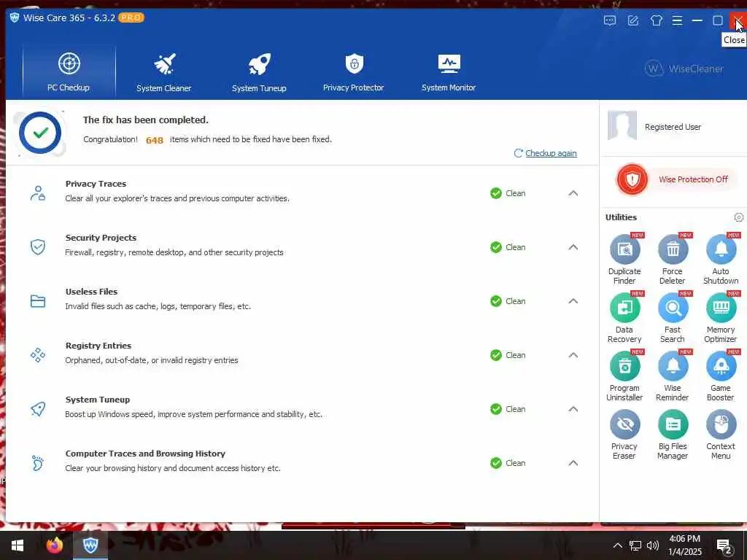
Task: Click Clean status for Registry Entries
Action: pyautogui.click(x=508, y=355)
